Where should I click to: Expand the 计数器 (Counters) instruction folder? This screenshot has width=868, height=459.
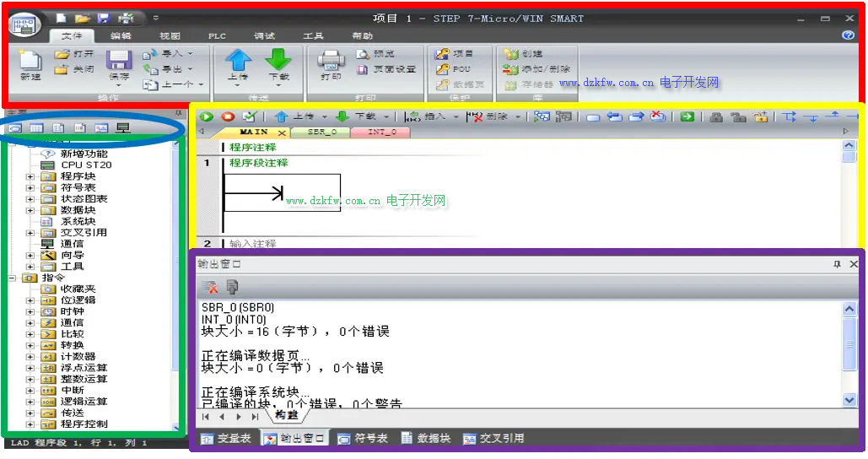pyautogui.click(x=30, y=357)
